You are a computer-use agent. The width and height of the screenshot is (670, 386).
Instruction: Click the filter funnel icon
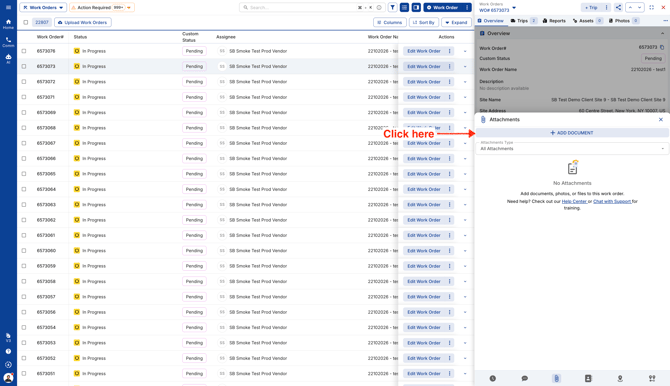(392, 7)
